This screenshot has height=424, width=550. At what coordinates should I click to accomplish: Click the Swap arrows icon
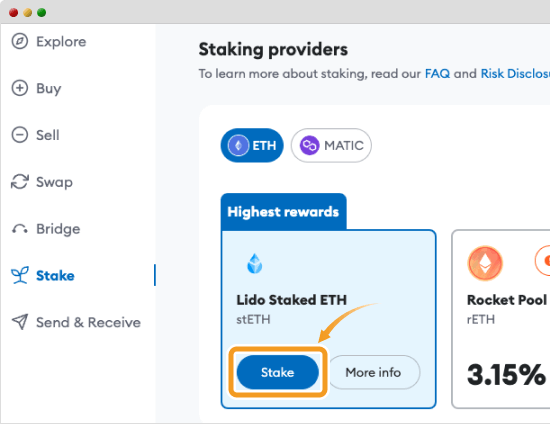pyautogui.click(x=20, y=182)
